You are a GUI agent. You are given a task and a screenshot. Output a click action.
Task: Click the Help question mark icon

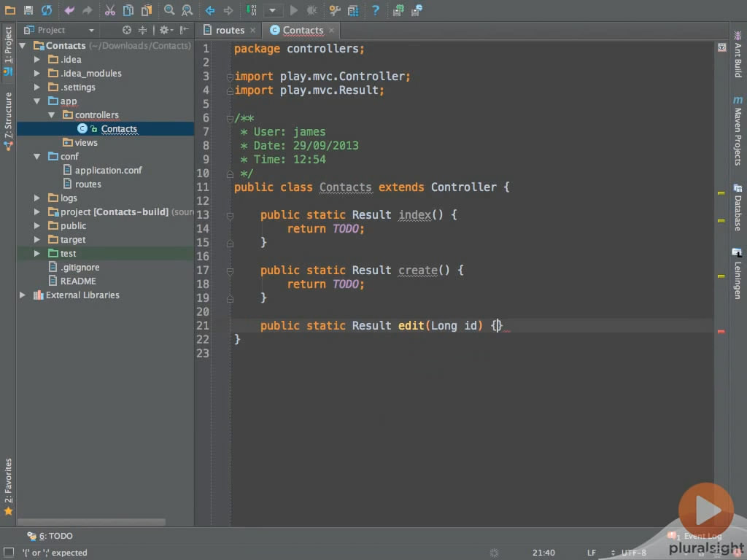(x=376, y=10)
